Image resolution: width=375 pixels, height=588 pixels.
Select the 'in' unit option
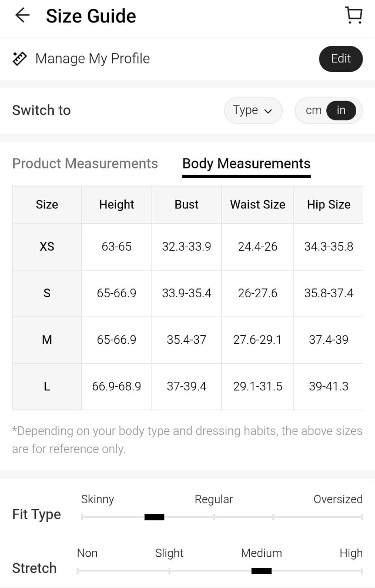341,110
